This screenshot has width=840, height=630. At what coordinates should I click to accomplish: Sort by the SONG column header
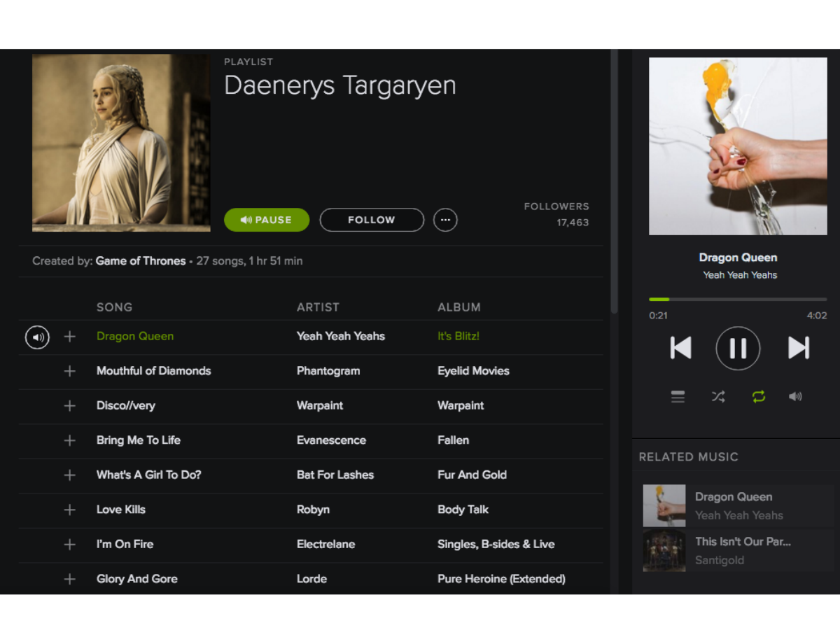(x=114, y=307)
